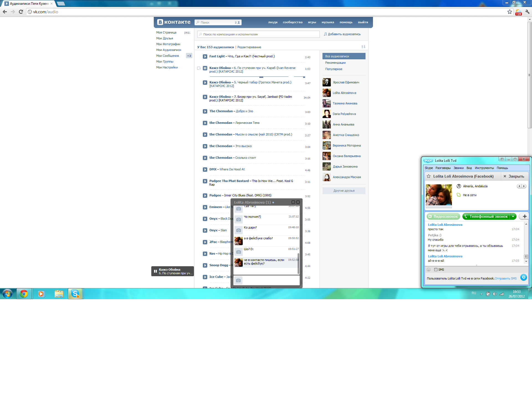Open люди in VK top menu
The height and width of the screenshot is (415, 532).
tap(273, 22)
